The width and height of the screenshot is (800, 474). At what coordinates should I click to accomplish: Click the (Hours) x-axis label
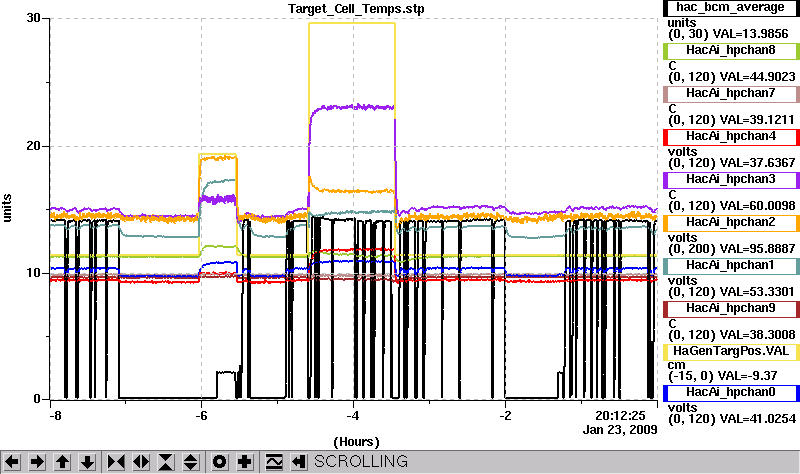point(356,442)
